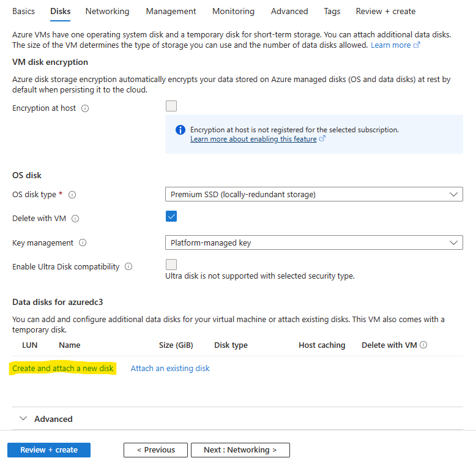Uncheck the Delete with VM checkbox
476x466 pixels.
pyautogui.click(x=171, y=216)
